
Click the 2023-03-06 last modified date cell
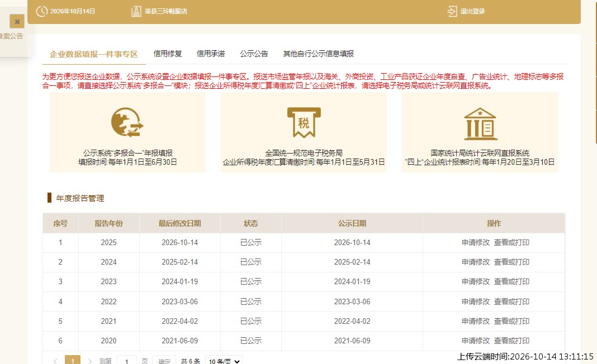[179, 301]
